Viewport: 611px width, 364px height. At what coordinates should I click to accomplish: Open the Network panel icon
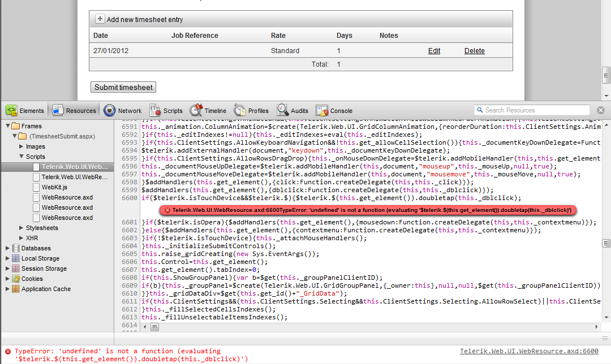(110, 111)
